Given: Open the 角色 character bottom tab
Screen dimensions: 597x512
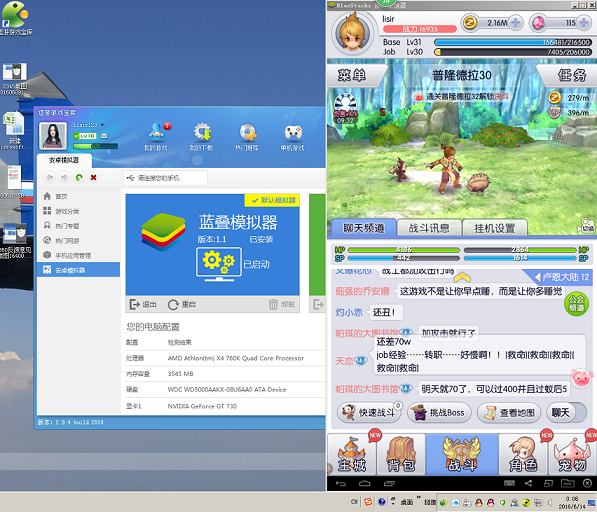Looking at the screenshot, I should (x=524, y=455).
